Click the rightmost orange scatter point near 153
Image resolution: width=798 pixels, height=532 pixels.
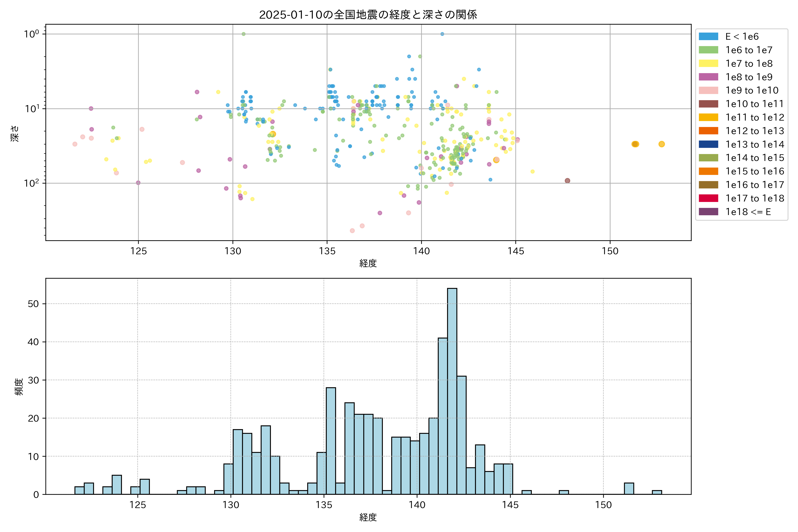pos(661,144)
